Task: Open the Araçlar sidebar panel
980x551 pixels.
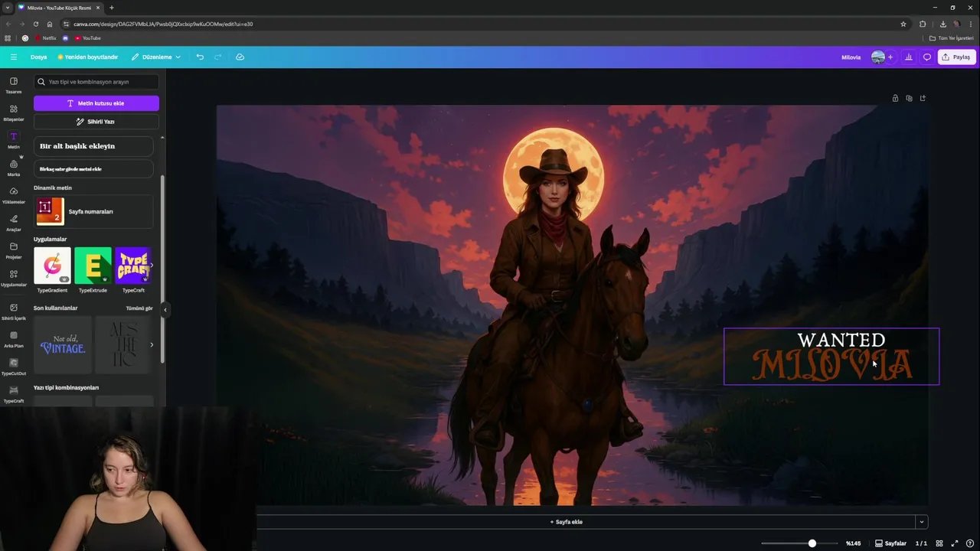Action: 14,223
